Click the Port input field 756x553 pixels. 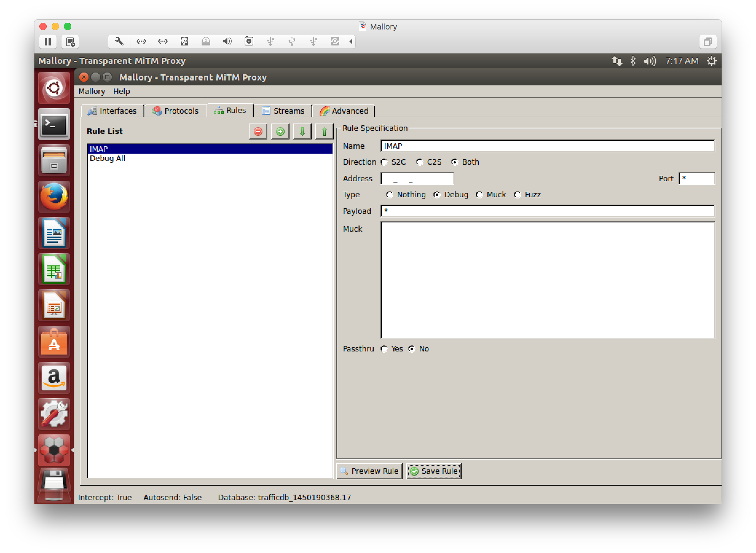[x=696, y=178]
